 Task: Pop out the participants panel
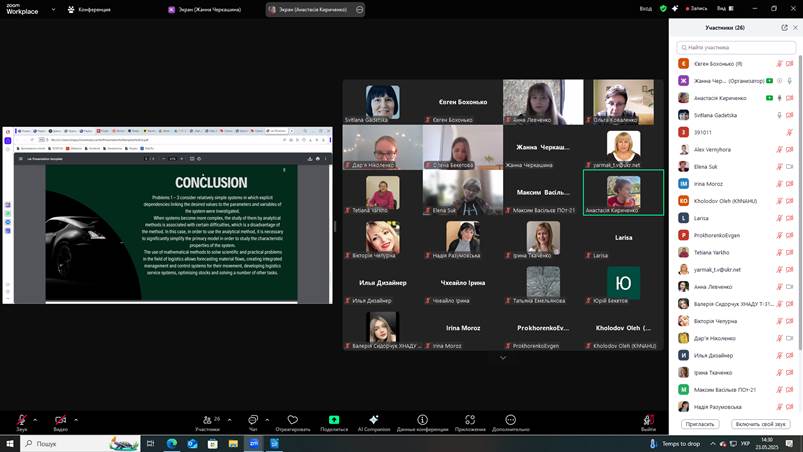pos(784,28)
